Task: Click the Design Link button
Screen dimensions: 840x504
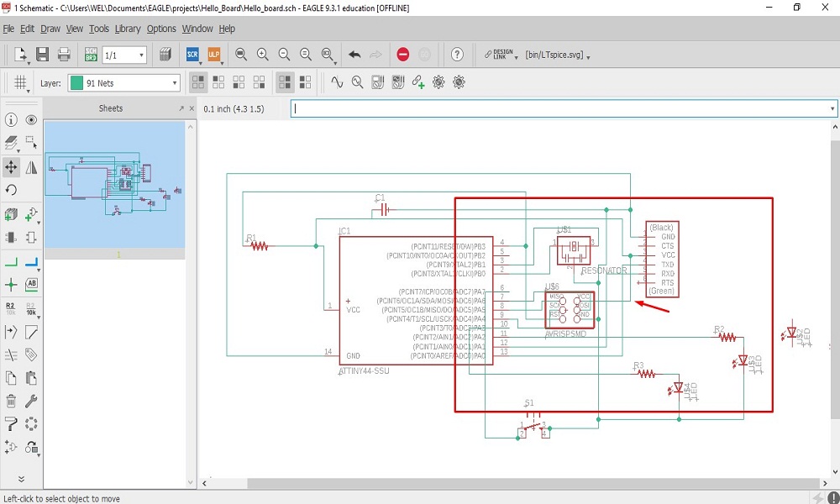Action: pyautogui.click(x=499, y=55)
